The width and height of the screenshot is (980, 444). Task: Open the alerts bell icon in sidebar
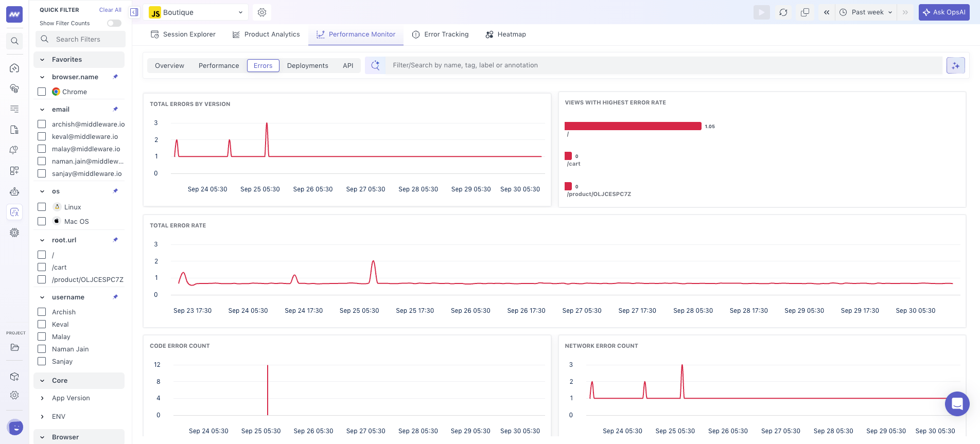point(14,150)
